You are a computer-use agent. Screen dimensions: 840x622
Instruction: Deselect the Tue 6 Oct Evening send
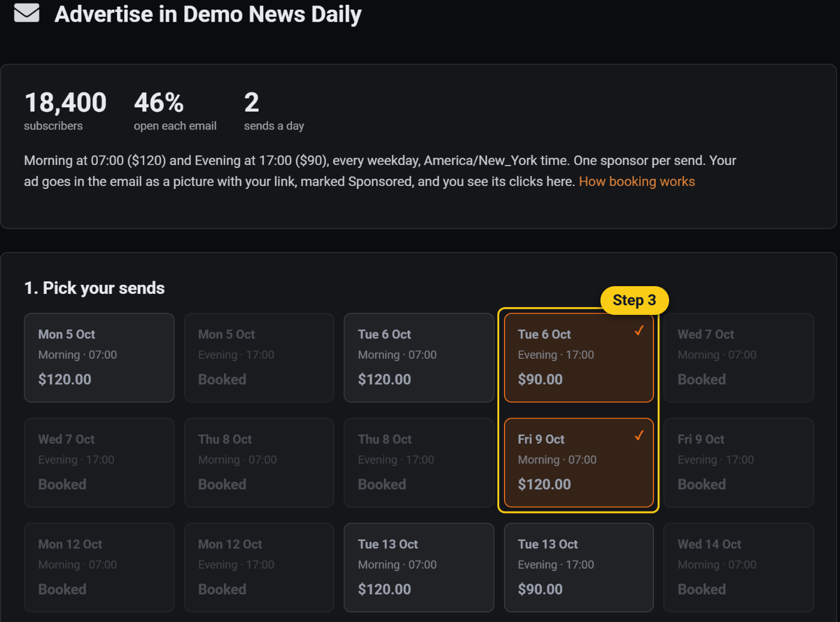(x=578, y=357)
